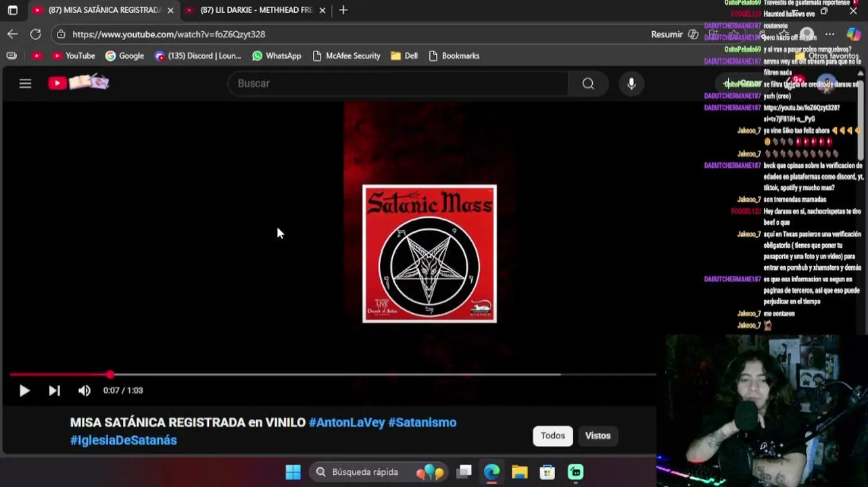Open the McAfee Security bookmark
This screenshot has height=487, width=868.
(x=346, y=55)
